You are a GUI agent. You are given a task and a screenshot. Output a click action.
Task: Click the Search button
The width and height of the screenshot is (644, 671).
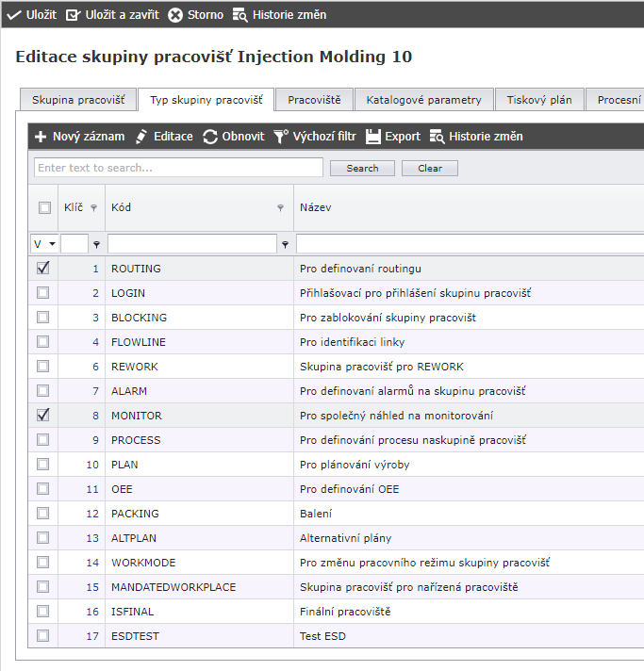click(x=362, y=168)
